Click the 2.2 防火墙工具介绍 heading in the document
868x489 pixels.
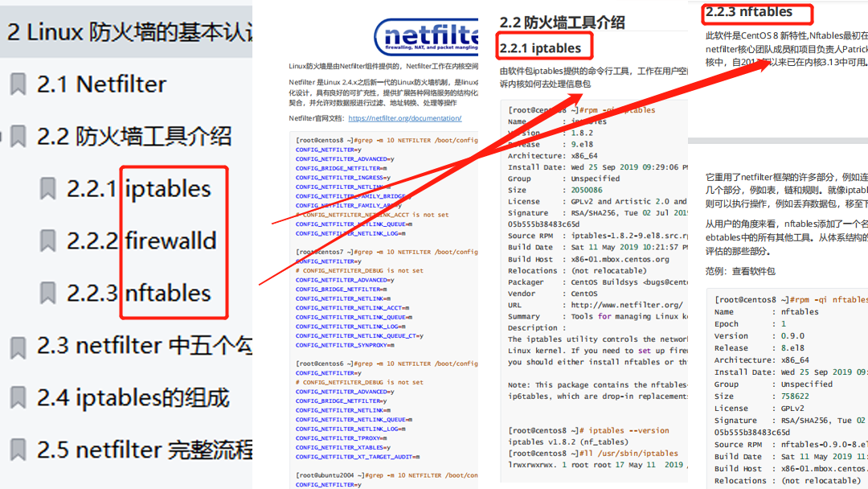(x=562, y=22)
